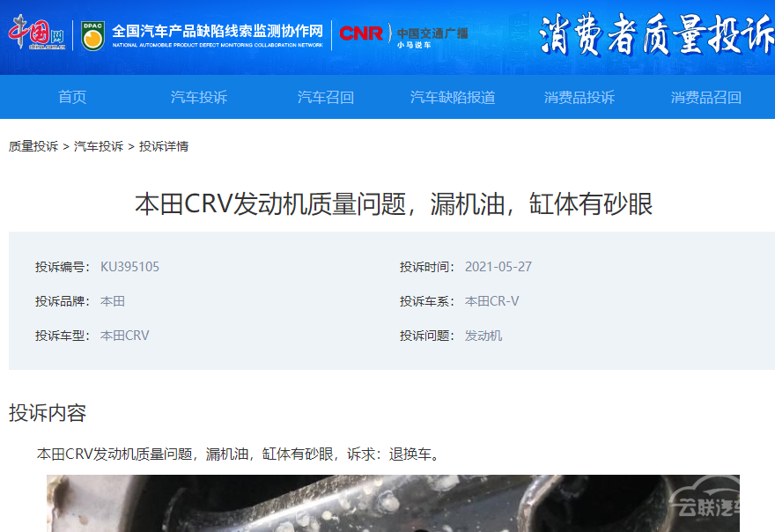Screen dimensions: 775x532
Task: Click the 投诉详情 breadcrumb item
Action: click(164, 146)
